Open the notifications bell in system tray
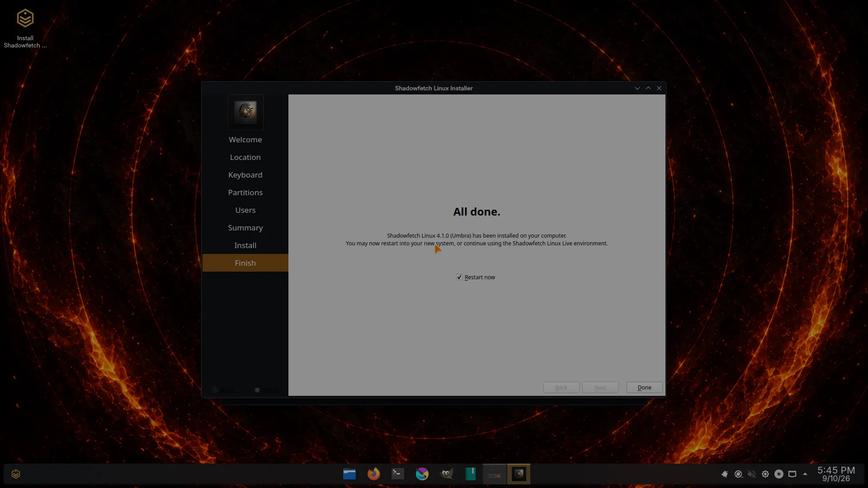868x488 pixels. (725, 474)
